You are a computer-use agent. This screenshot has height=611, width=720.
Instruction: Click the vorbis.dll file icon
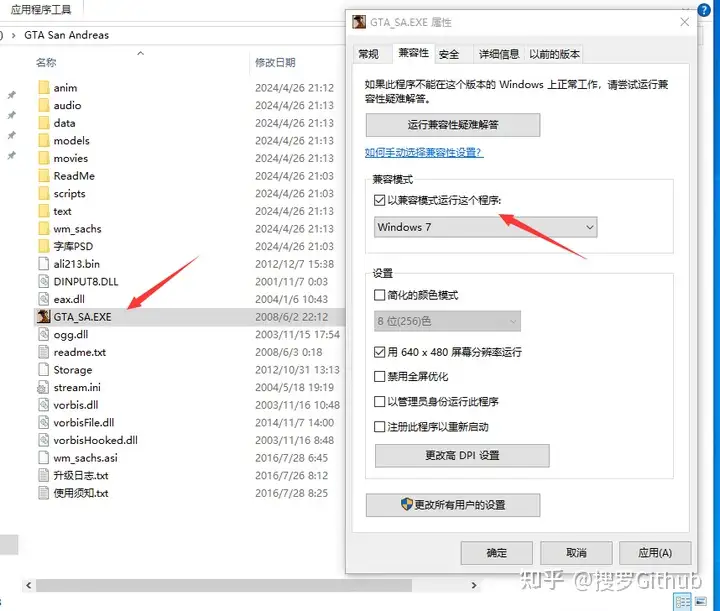[x=44, y=405]
